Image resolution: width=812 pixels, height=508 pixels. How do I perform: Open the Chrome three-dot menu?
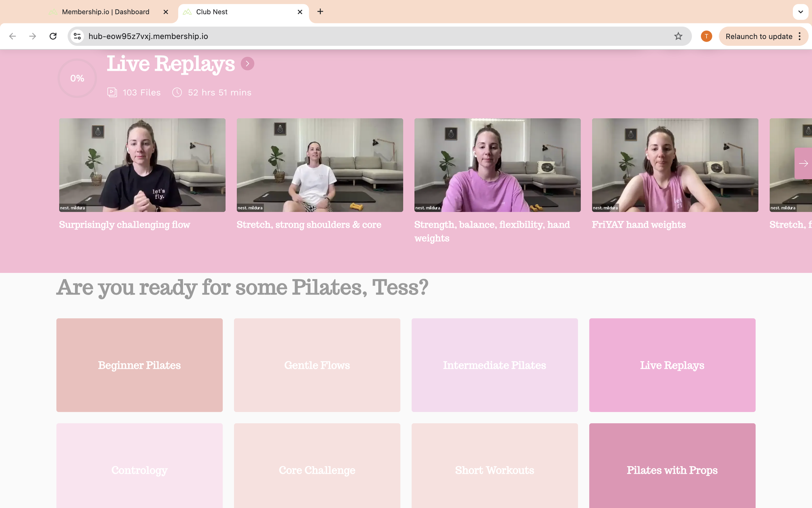pos(800,36)
